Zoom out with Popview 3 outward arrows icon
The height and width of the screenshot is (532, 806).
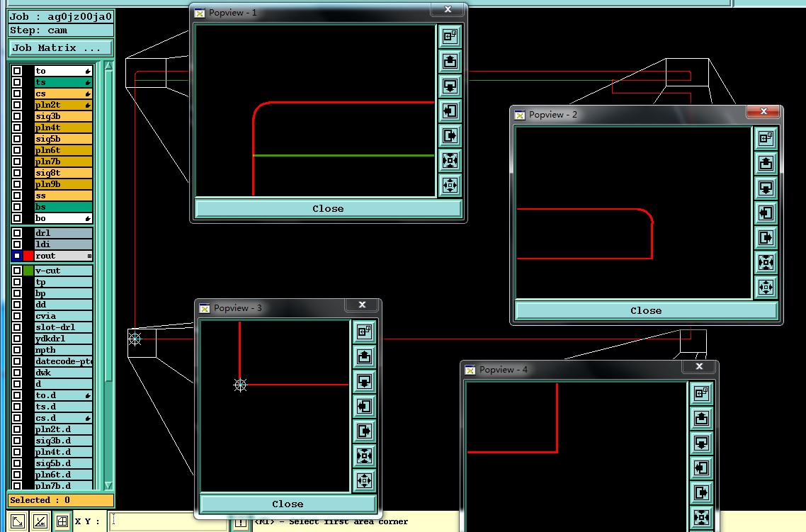[365, 480]
